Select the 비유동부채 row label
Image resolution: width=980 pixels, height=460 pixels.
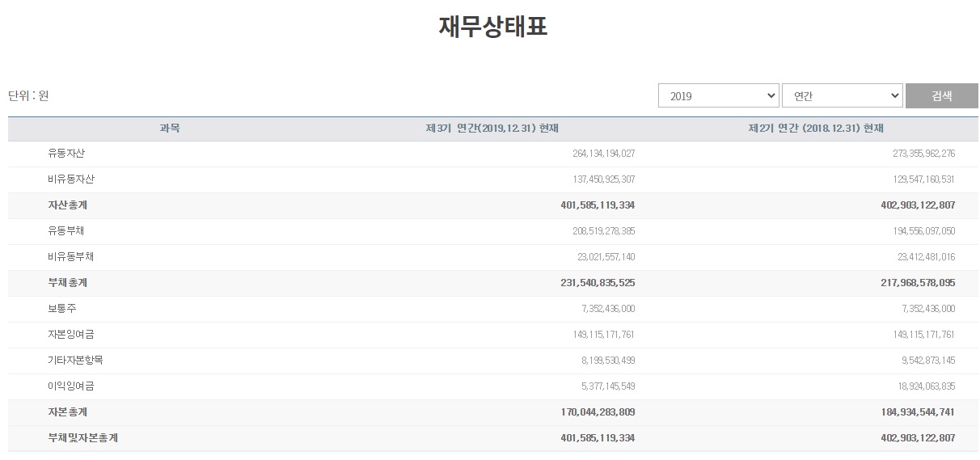coord(71,257)
